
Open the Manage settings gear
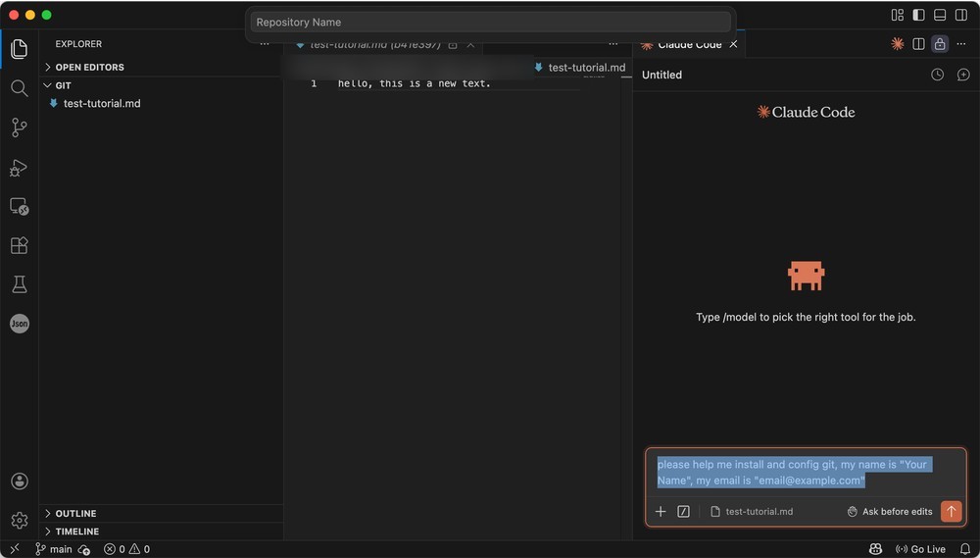tap(20, 520)
